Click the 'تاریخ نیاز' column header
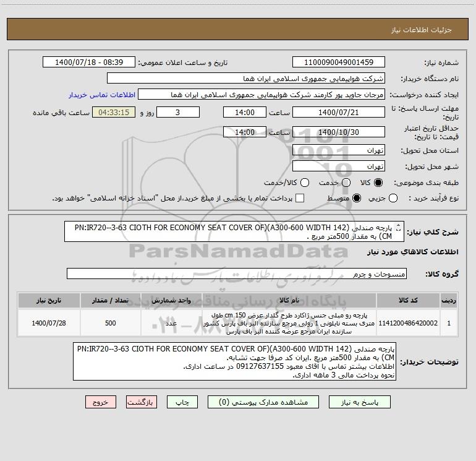Screen dimensions: 476x461 coord(49,300)
